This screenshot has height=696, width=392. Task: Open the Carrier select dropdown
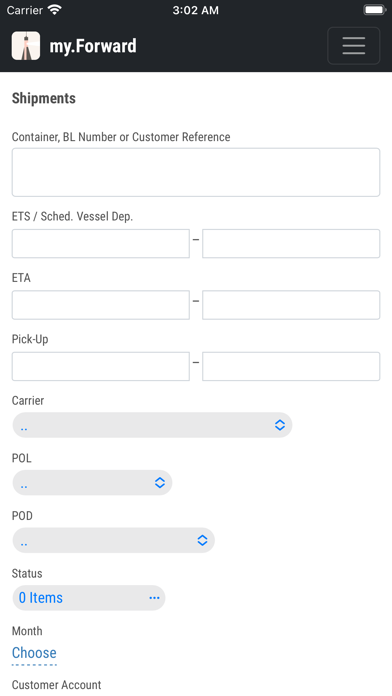[x=152, y=425]
